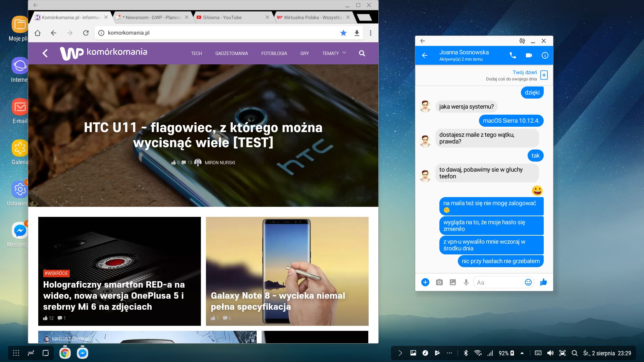Open the Wi-Fi status tray icon
Screen dimensions: 644x362
pyautogui.click(x=478, y=353)
